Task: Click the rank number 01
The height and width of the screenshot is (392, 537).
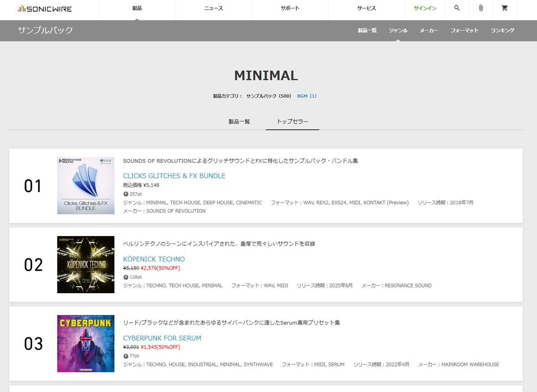Action: [33, 186]
